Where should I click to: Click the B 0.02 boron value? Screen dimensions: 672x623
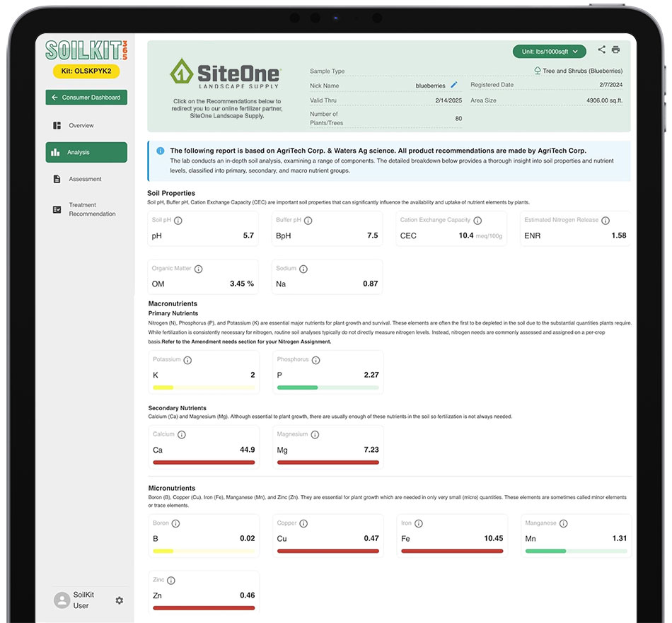click(x=248, y=538)
